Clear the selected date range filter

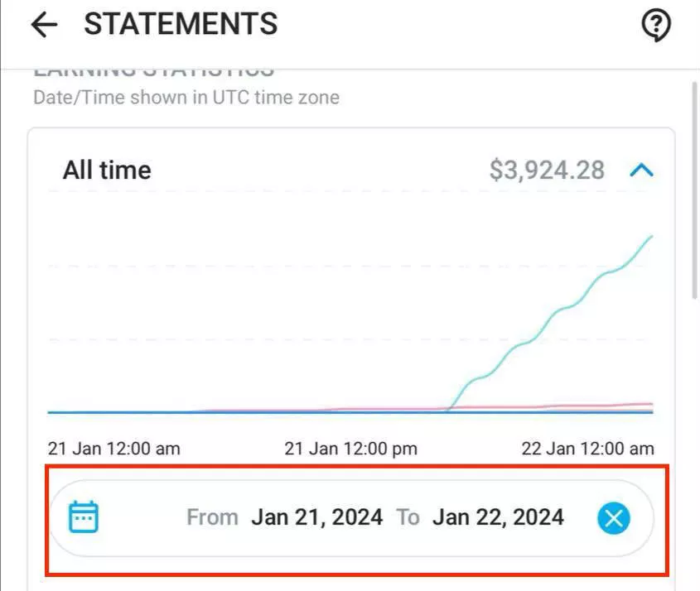click(613, 518)
